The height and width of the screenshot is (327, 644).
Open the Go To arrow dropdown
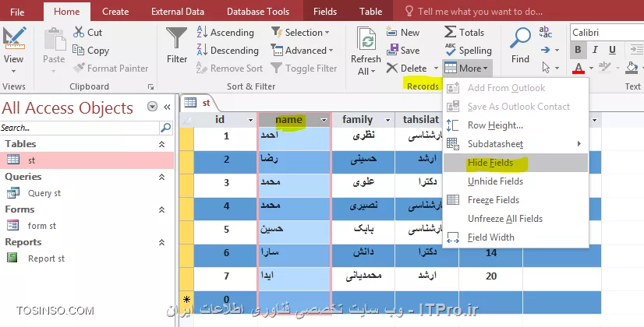(557, 50)
